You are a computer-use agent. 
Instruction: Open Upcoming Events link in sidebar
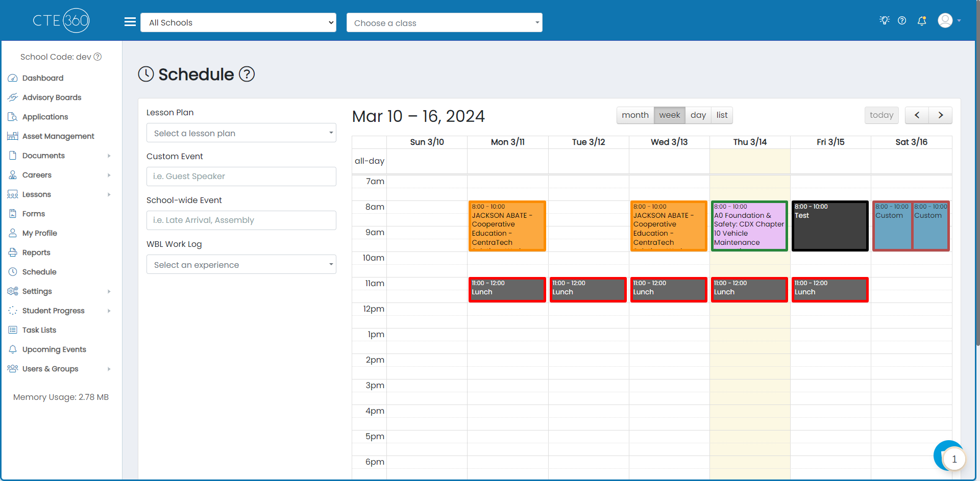54,349
